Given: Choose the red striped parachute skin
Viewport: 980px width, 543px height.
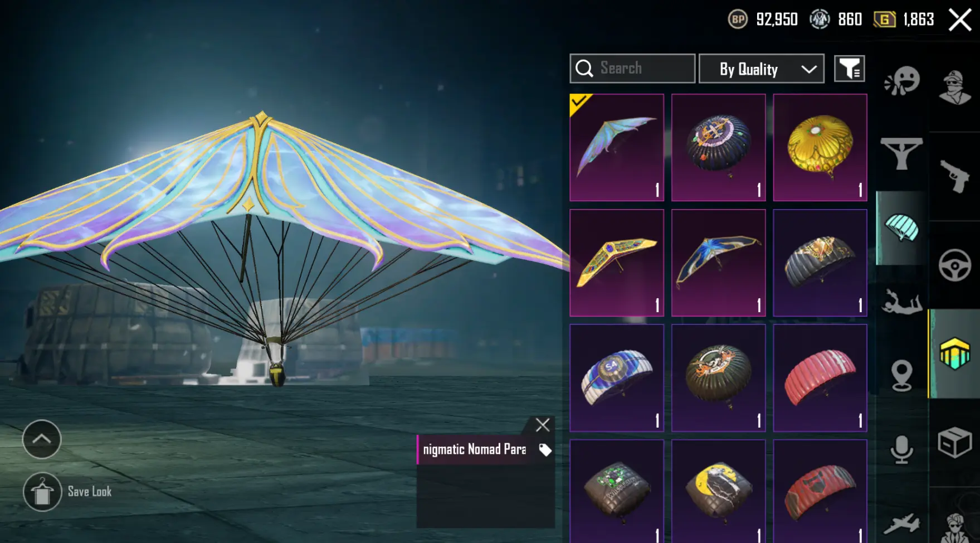Looking at the screenshot, I should (820, 377).
